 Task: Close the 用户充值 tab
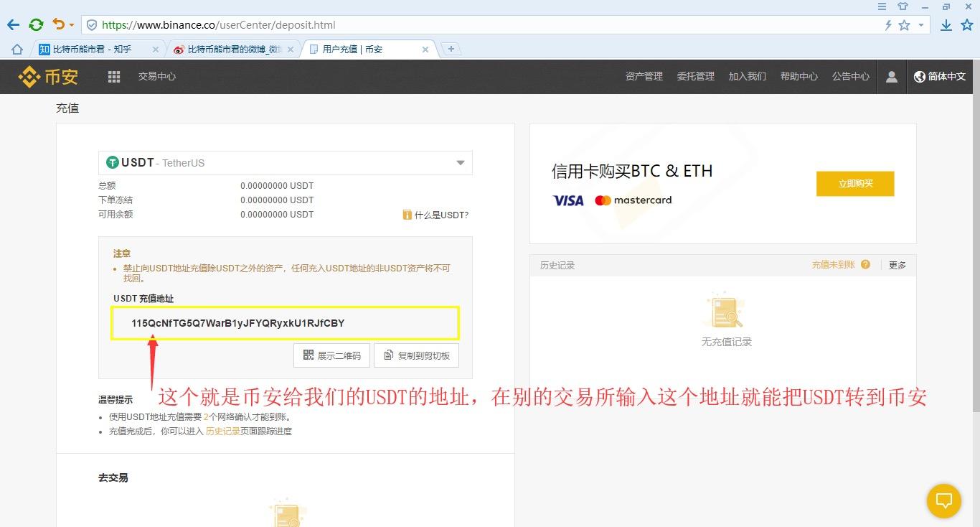tap(425, 49)
